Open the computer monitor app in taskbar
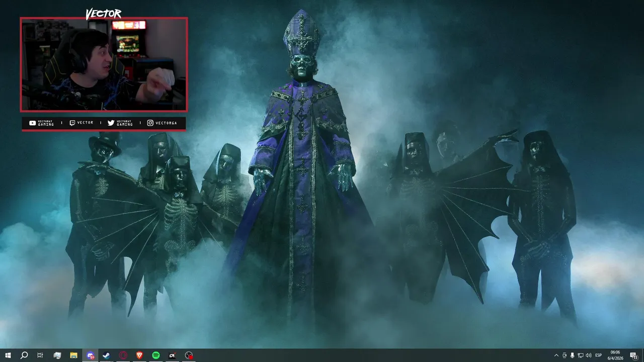 [x=57, y=355]
